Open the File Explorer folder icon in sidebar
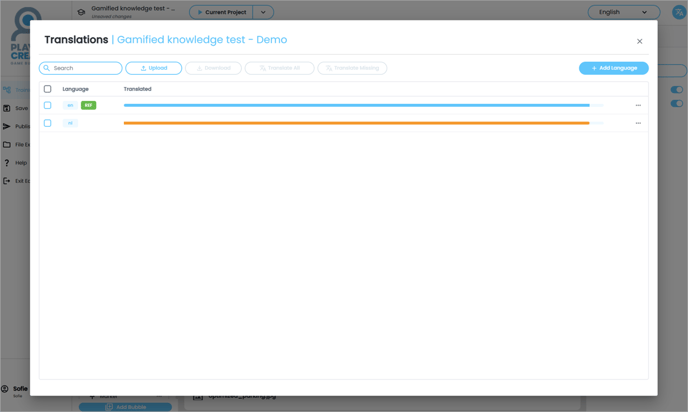 tap(7, 144)
